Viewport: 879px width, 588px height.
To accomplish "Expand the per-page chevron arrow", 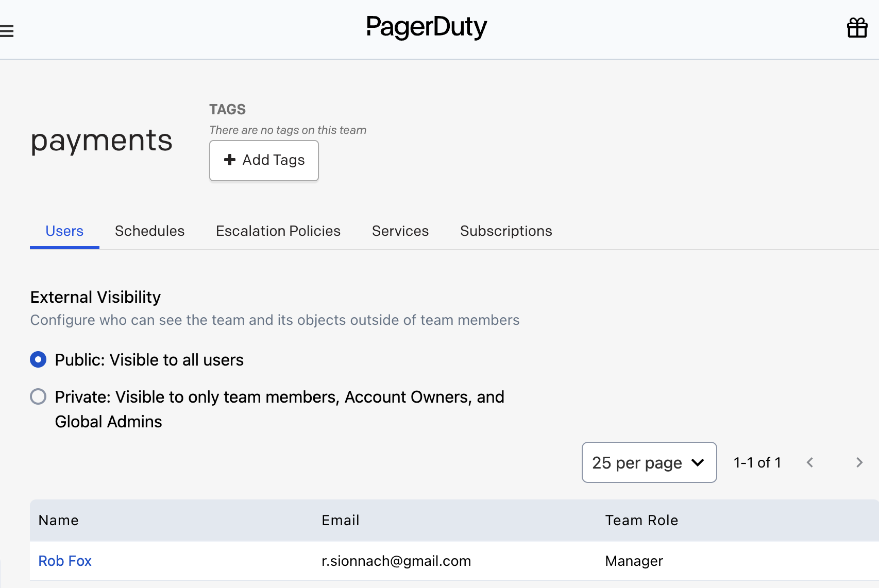I will click(x=698, y=463).
